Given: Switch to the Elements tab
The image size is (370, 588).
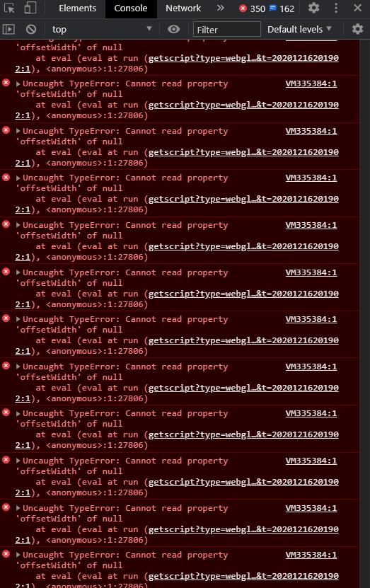Looking at the screenshot, I should click(77, 8).
